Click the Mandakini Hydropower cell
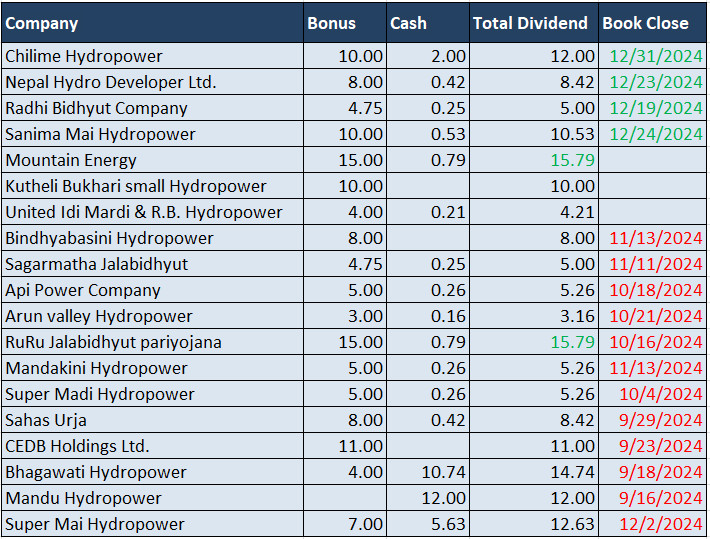Viewport: 710px width, 539px height. tap(153, 368)
